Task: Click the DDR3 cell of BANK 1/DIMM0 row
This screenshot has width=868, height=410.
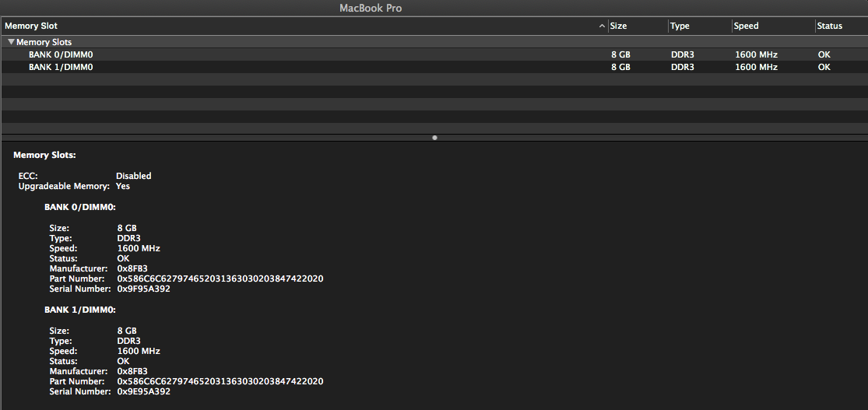Action: (683, 67)
